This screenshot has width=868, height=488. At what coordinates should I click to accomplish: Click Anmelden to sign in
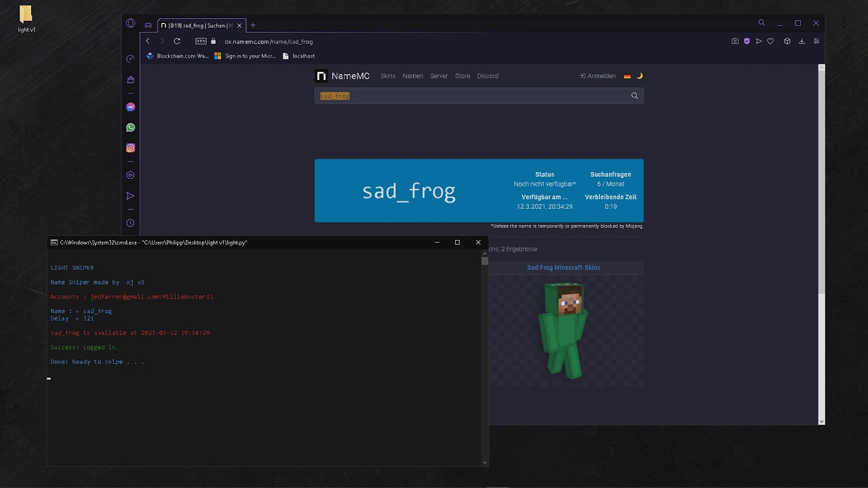(x=597, y=76)
